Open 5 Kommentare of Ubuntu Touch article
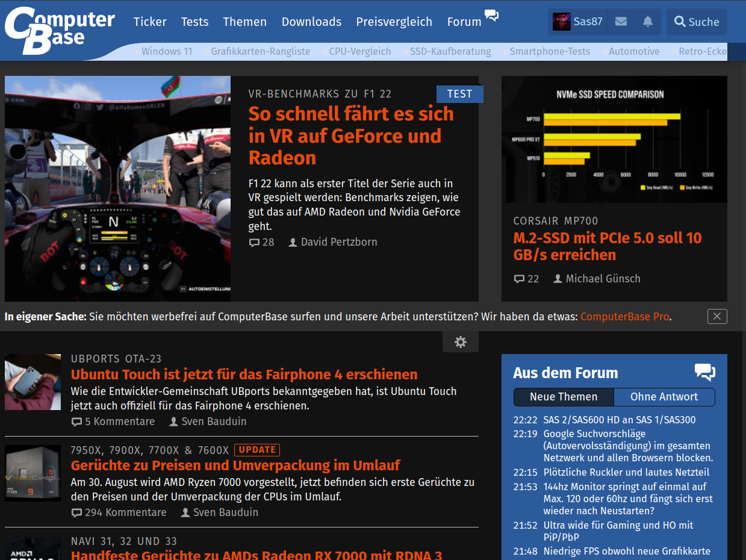 pos(113,422)
